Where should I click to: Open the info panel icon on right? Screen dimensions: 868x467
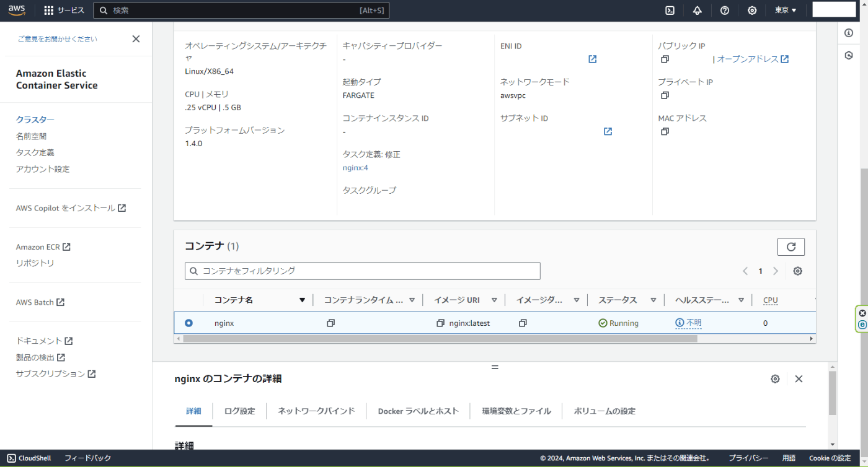pos(849,33)
